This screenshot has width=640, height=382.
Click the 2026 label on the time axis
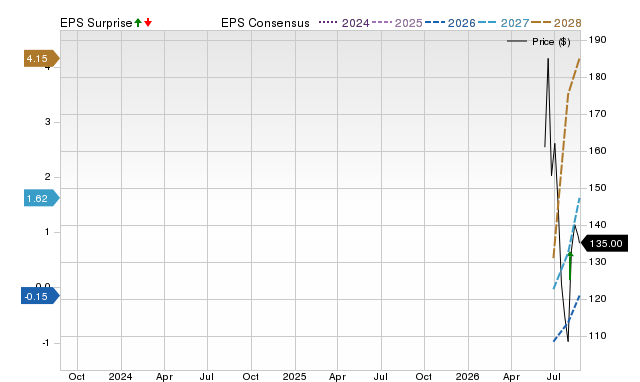coord(467,376)
